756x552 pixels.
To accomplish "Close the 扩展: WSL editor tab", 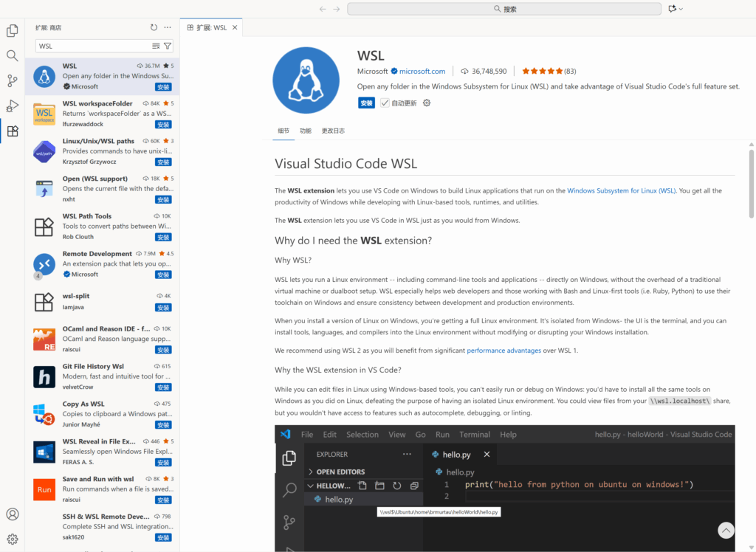I will pyautogui.click(x=236, y=27).
